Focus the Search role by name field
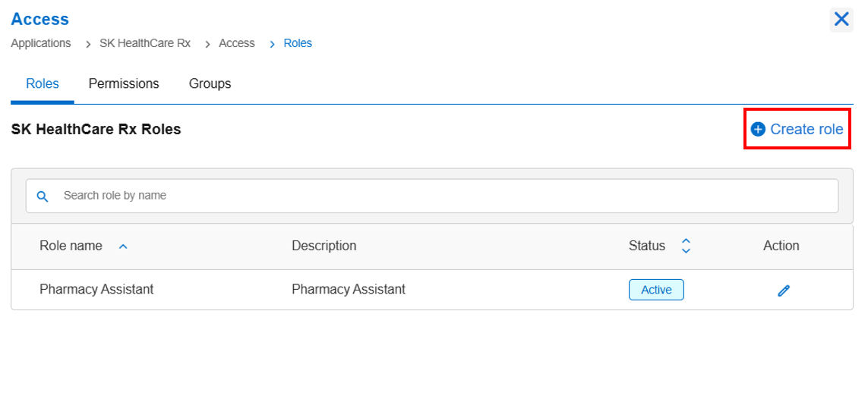The width and height of the screenshot is (868, 402). [x=432, y=196]
